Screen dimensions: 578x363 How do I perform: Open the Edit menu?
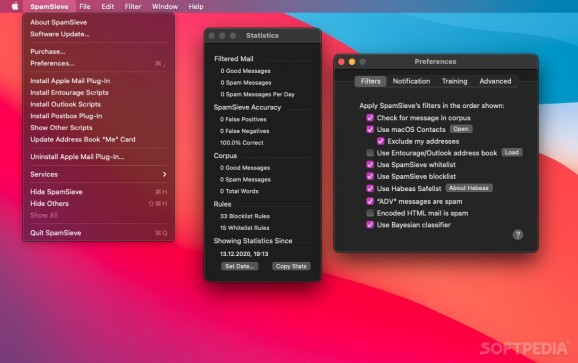point(108,7)
